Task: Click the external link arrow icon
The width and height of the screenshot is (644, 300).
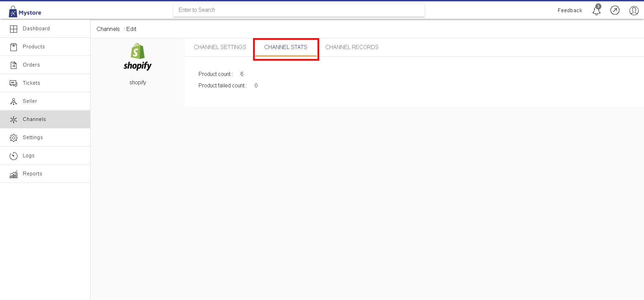Action: (x=615, y=10)
